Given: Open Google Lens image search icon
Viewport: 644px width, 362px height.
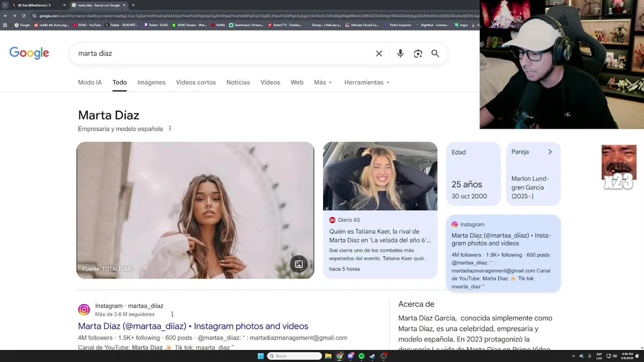Looking at the screenshot, I should tap(418, 53).
